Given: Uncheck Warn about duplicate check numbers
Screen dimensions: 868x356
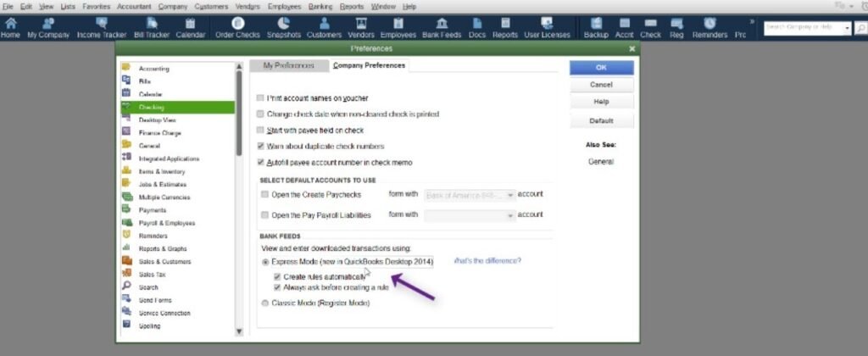Looking at the screenshot, I should (x=260, y=146).
